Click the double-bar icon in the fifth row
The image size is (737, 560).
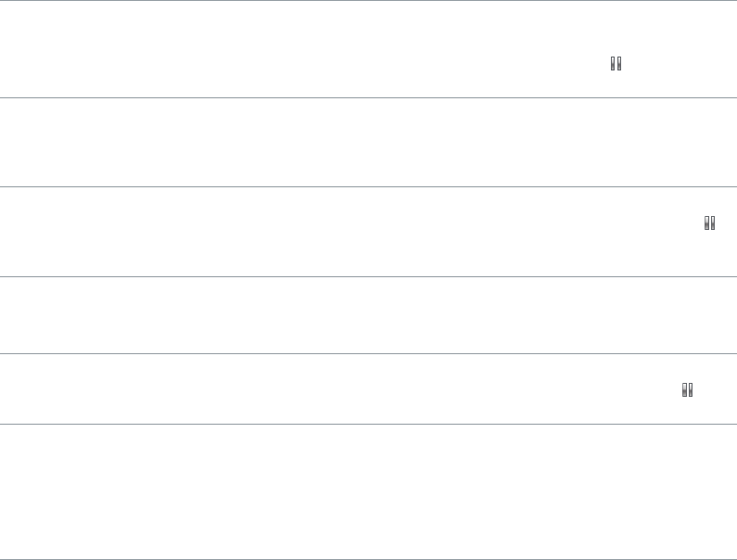[688, 390]
